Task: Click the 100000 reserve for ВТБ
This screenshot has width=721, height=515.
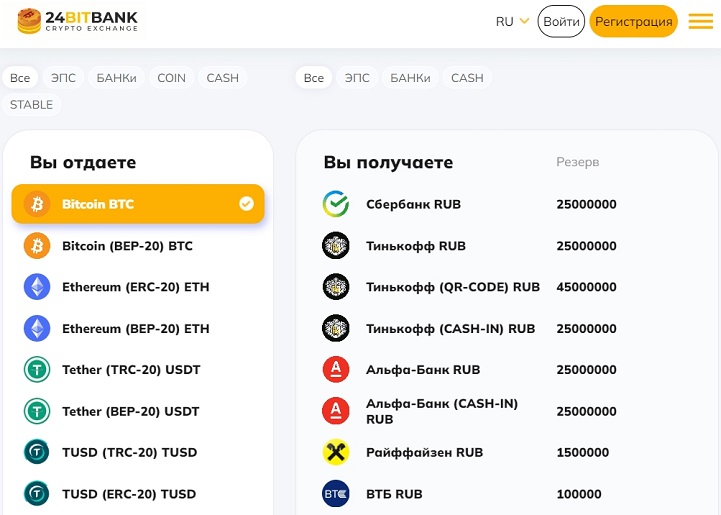Action: click(579, 493)
